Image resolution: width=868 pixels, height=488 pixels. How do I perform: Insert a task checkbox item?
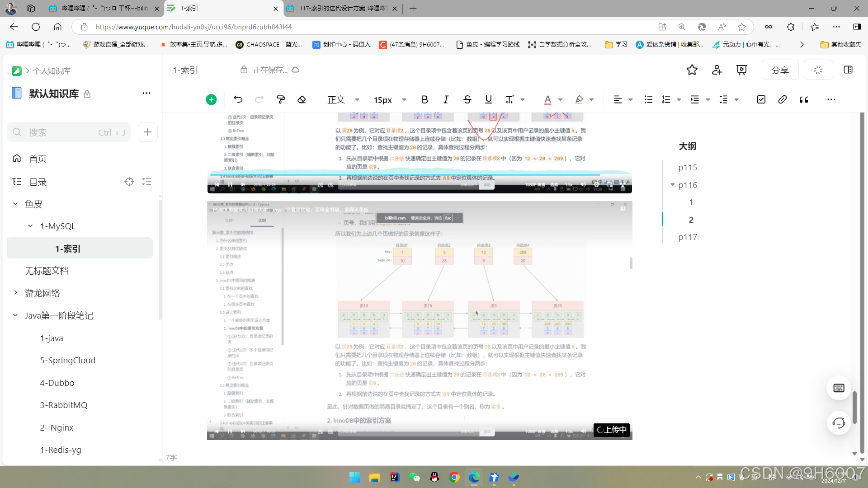(x=761, y=100)
